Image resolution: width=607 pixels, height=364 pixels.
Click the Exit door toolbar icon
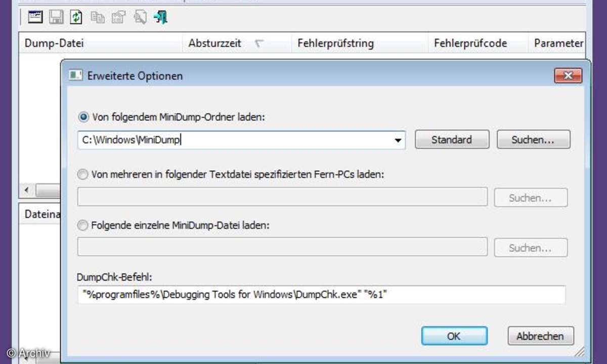click(x=161, y=17)
